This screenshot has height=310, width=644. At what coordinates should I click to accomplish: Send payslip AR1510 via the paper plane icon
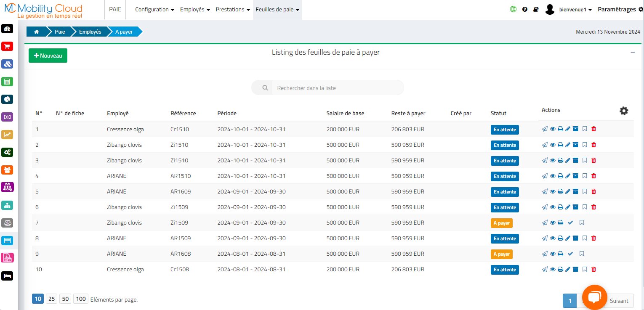click(544, 176)
